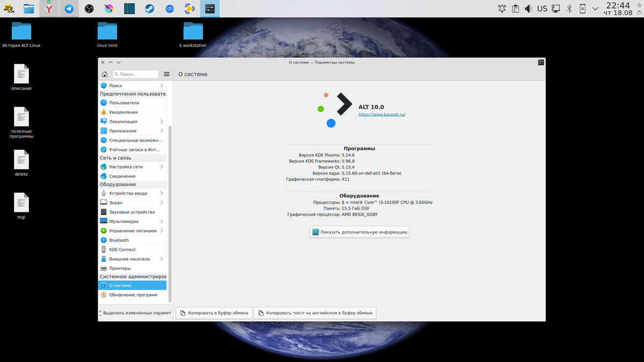Open the Уведомления settings page
The height and width of the screenshot is (362, 644).
132,112
